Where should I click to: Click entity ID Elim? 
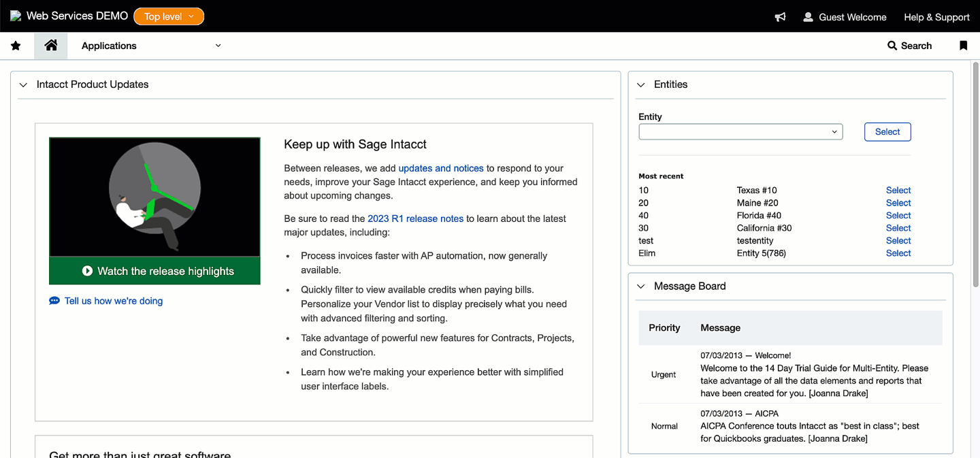[647, 253]
